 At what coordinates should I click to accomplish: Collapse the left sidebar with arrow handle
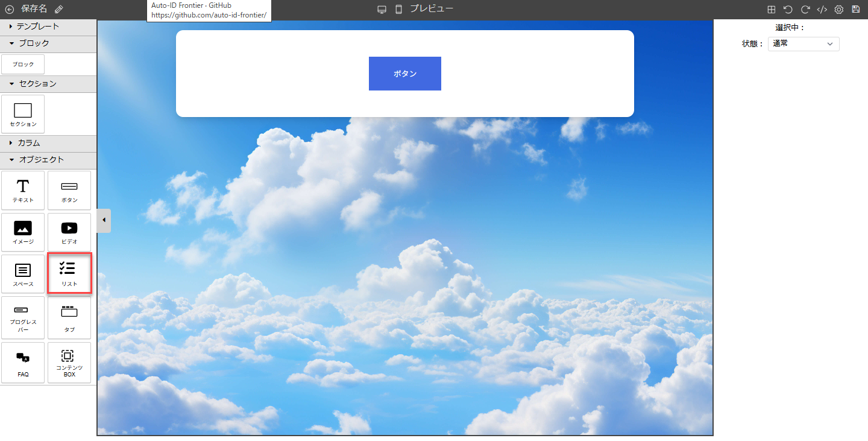[x=104, y=220]
